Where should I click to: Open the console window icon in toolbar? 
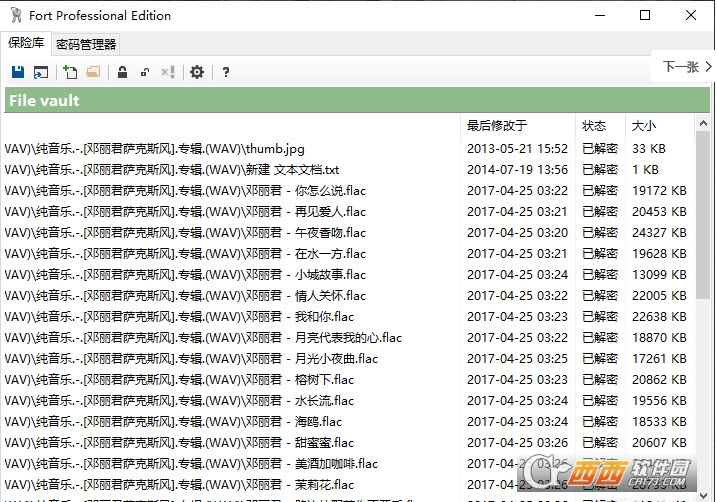point(41,72)
